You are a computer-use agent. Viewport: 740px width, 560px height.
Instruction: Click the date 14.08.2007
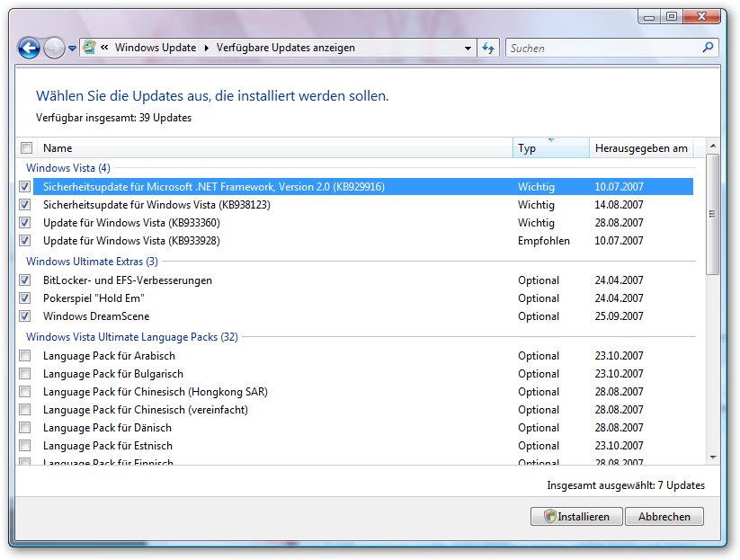pyautogui.click(x=619, y=205)
